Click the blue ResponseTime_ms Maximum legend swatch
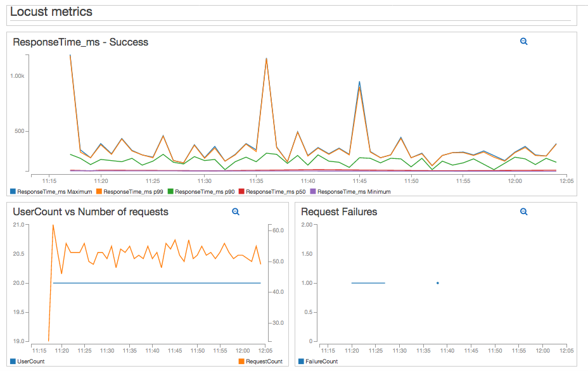 coord(13,191)
